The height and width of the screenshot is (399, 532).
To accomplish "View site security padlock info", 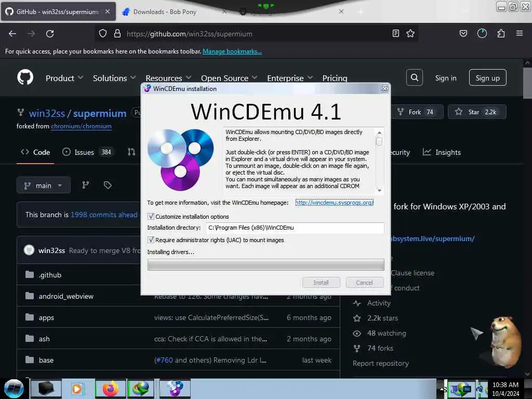I will [x=117, y=34].
